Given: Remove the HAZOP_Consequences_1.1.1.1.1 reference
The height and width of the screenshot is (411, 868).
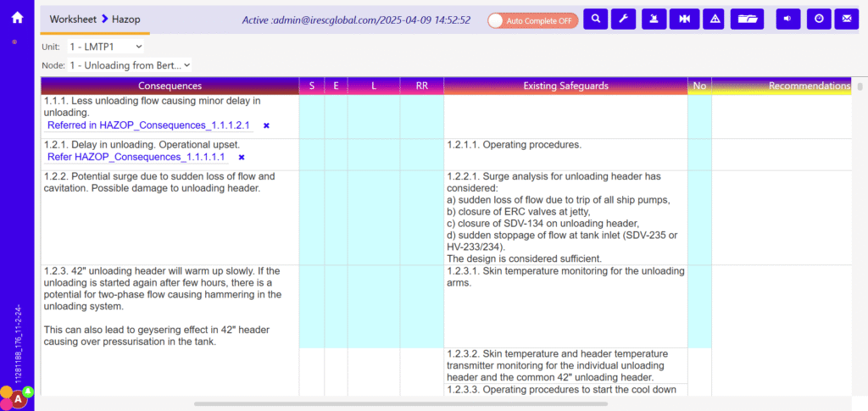Looking at the screenshot, I should [x=242, y=158].
